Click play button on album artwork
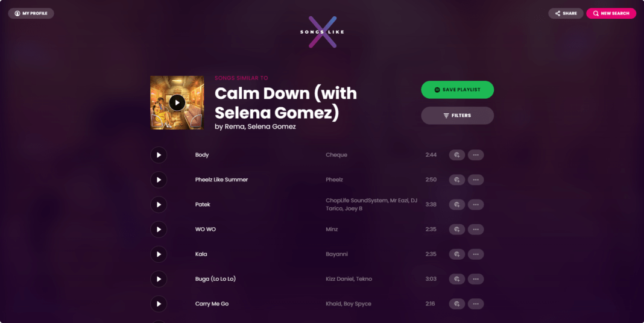The image size is (644, 323). pos(177,102)
